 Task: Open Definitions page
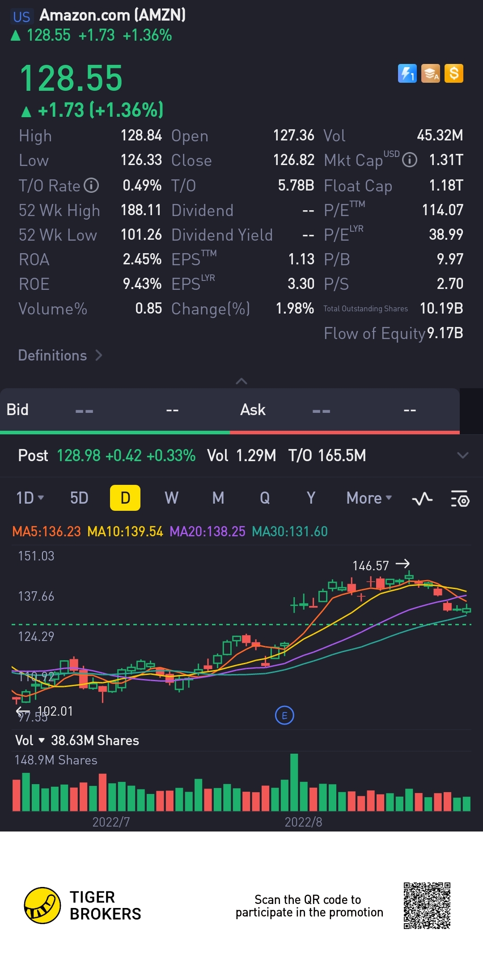pos(60,356)
